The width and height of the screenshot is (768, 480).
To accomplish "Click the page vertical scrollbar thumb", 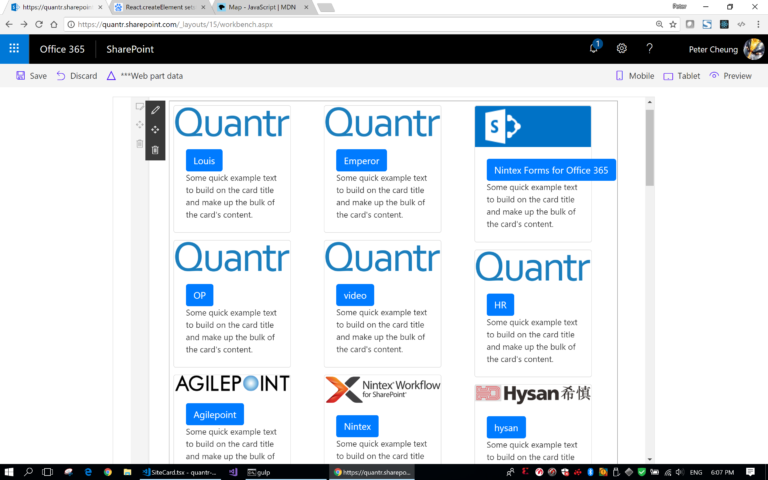I will [649, 148].
